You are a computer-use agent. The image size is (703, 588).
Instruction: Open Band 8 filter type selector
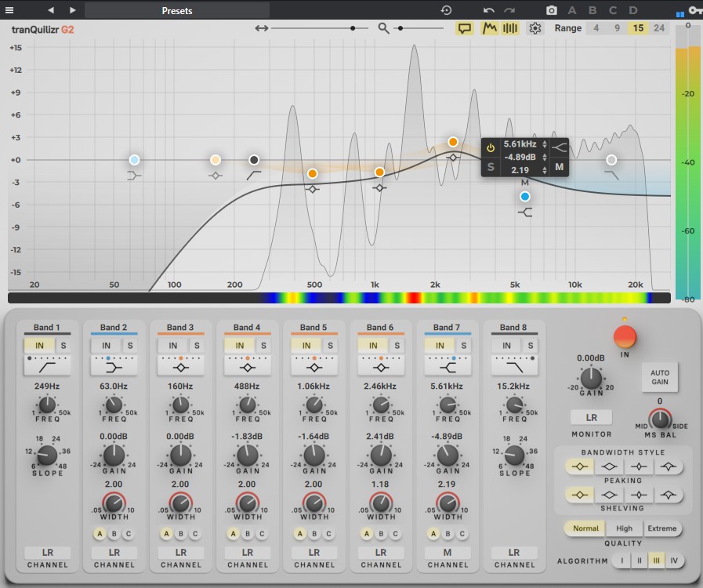[514, 368]
